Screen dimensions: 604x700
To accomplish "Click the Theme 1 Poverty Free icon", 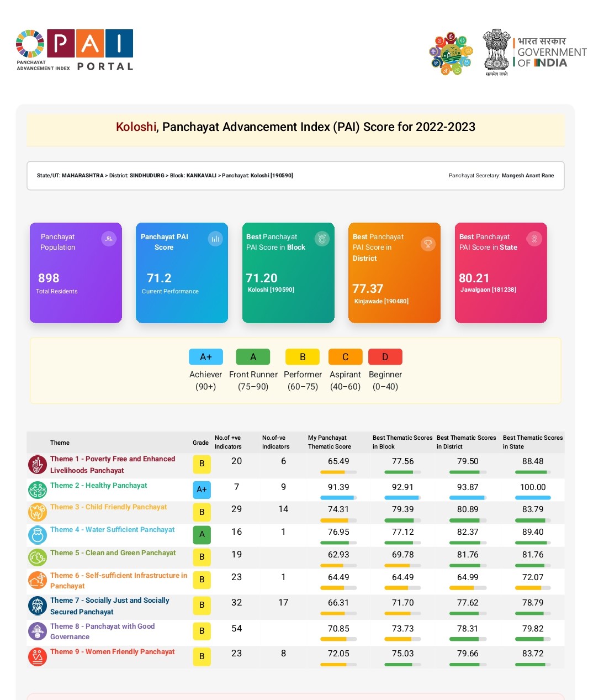I will 38,465.
